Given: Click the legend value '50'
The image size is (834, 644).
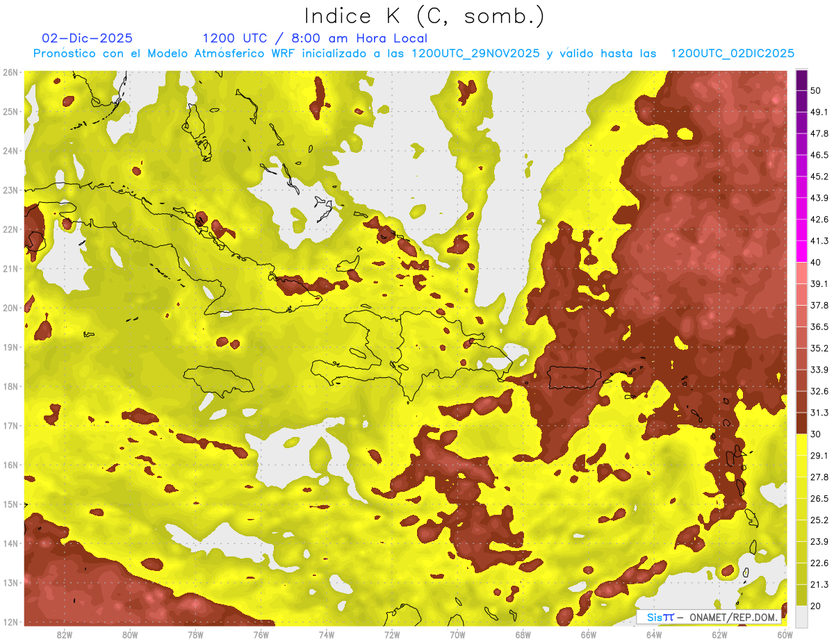Looking at the screenshot, I should [817, 90].
